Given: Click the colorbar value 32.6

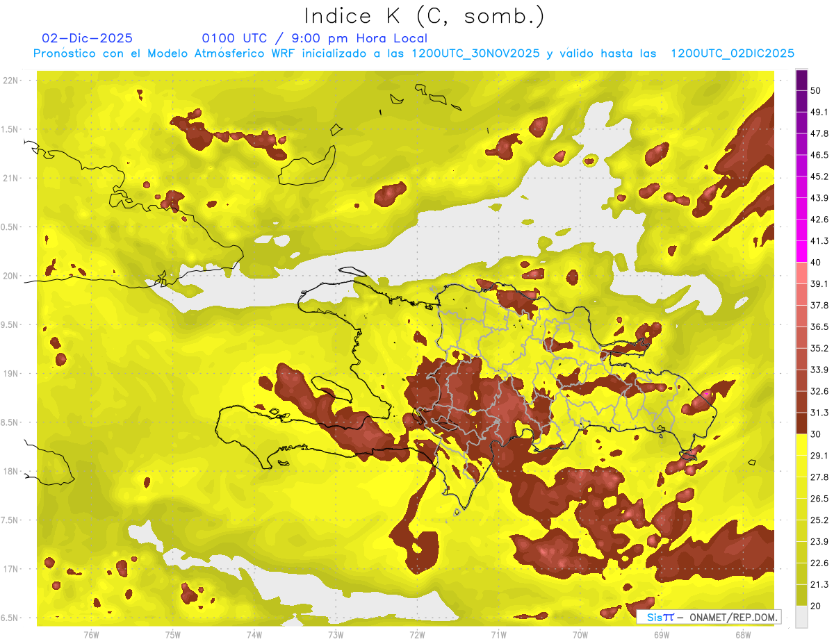Looking at the screenshot, I should 819,391.
